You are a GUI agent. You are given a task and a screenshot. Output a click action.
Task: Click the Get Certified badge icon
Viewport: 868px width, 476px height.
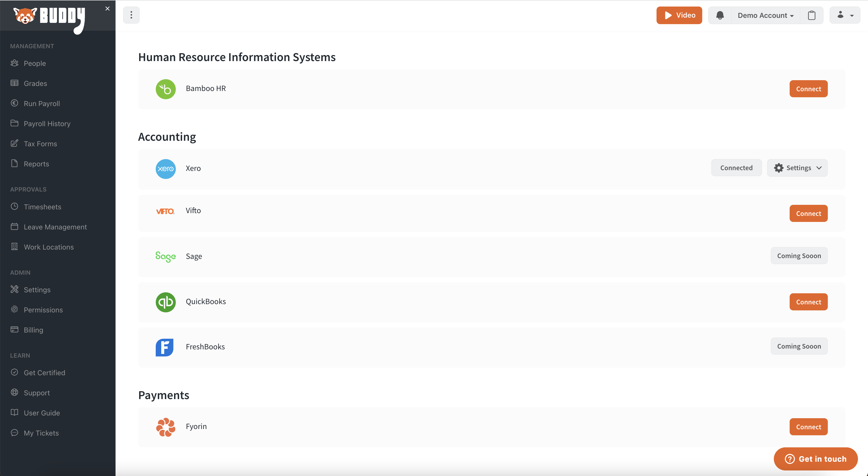15,372
